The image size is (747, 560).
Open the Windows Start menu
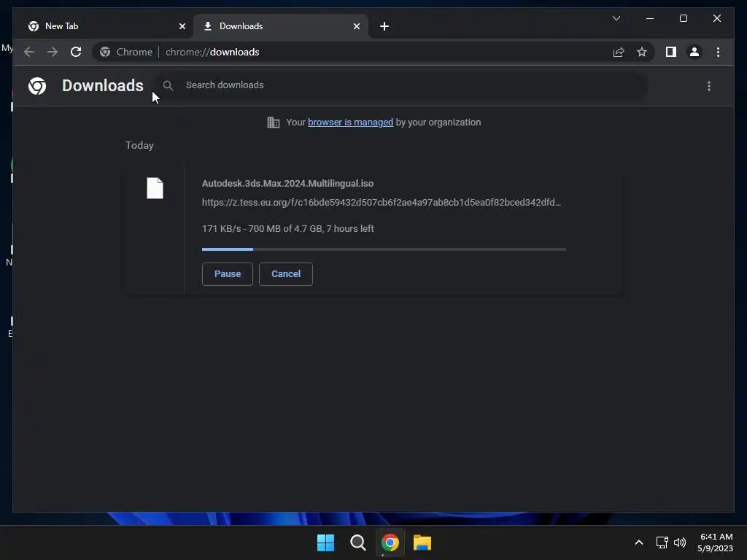326,542
